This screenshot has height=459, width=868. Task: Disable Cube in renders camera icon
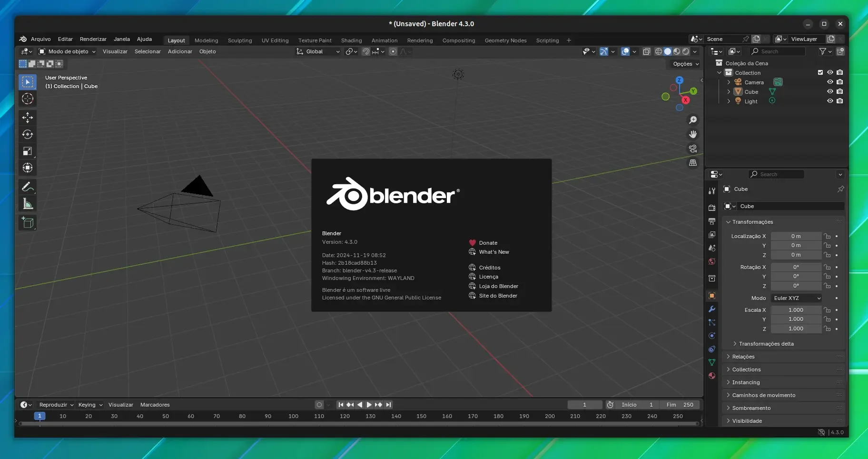840,91
